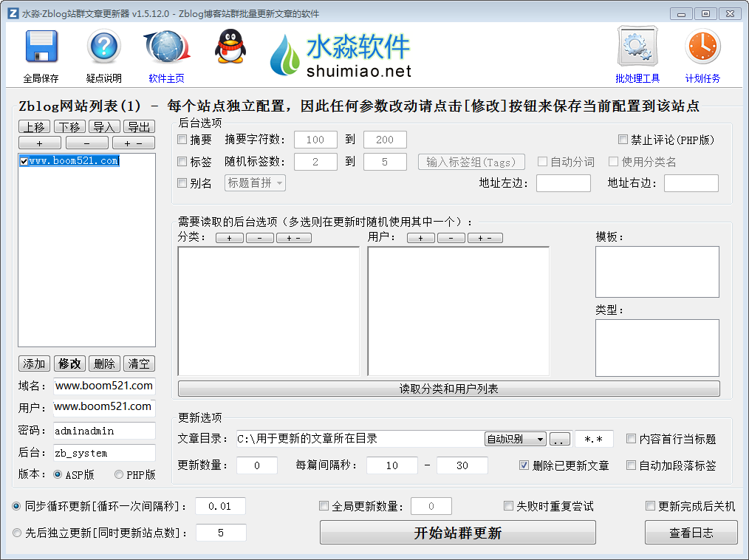Viewport: 749px width, 560px height.
Task: Click the 后台 input field showing zb_system
Action: (104, 453)
